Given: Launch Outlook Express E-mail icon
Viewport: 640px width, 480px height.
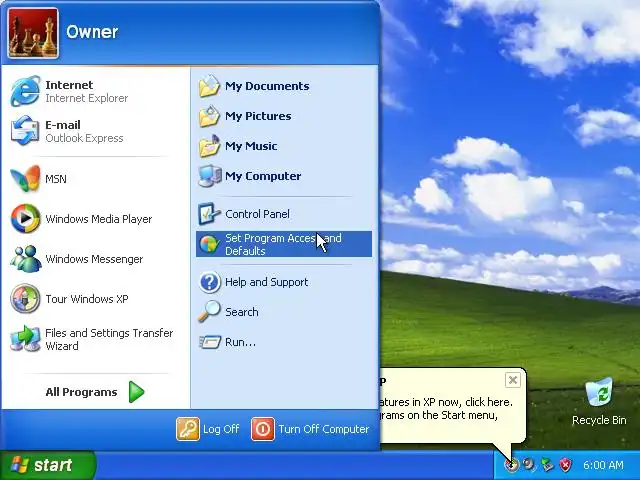Looking at the screenshot, I should tap(25, 131).
